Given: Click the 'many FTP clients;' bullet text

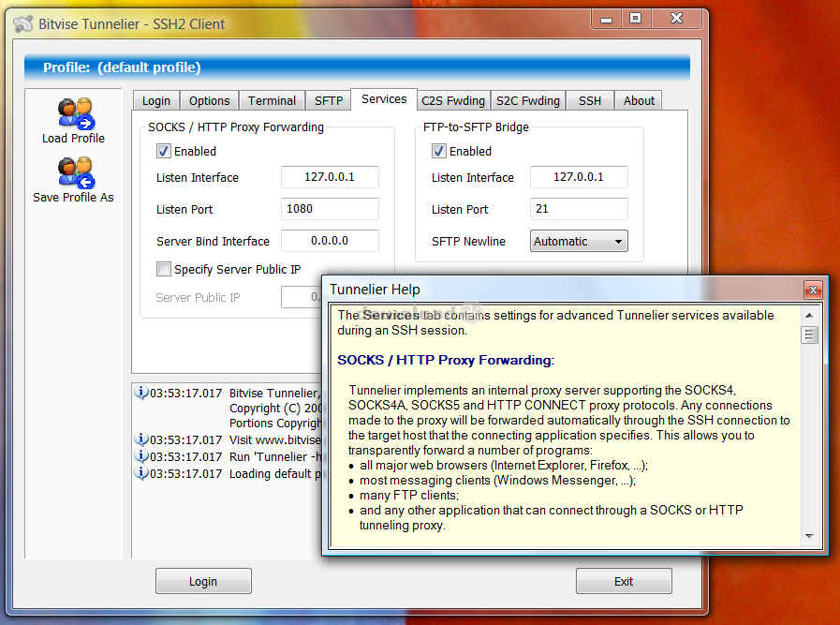Looking at the screenshot, I should point(409,496).
